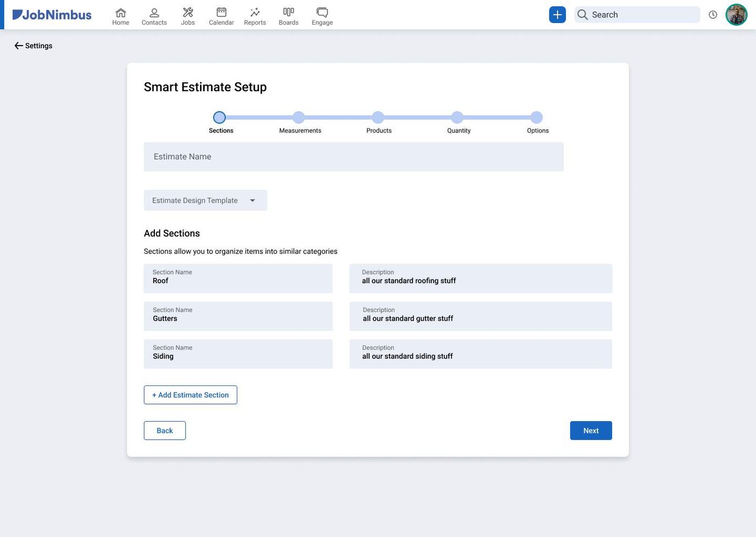Select the Measurements step circle
This screenshot has height=537, width=756.
point(298,117)
